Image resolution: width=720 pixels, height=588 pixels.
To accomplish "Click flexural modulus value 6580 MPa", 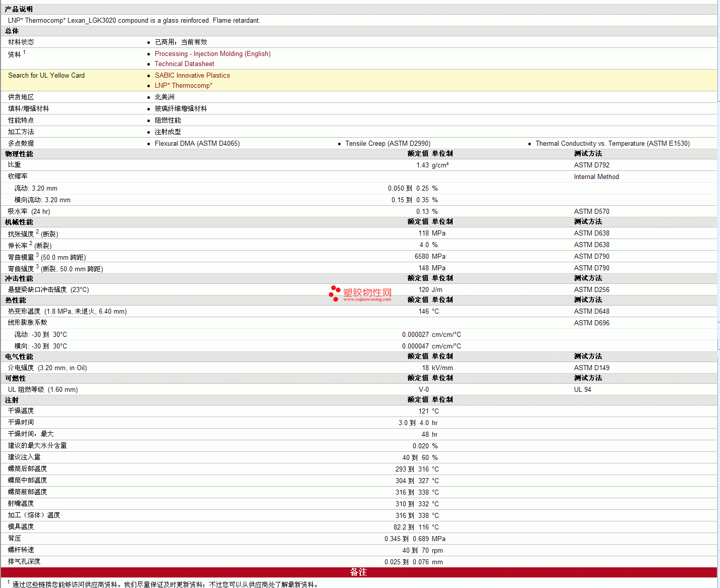I will (430, 257).
